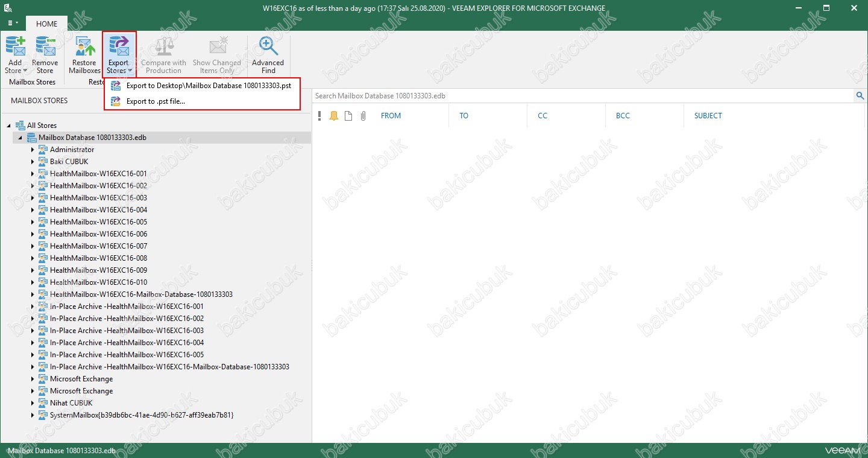Expand HealthMailbox-W16EXC16-001
This screenshot has width=868, height=458.
(33, 174)
